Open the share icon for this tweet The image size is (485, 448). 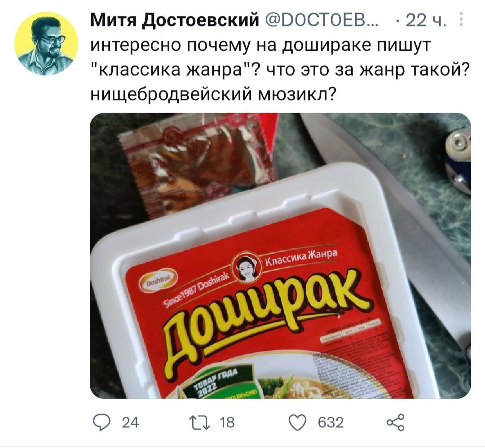tap(395, 422)
